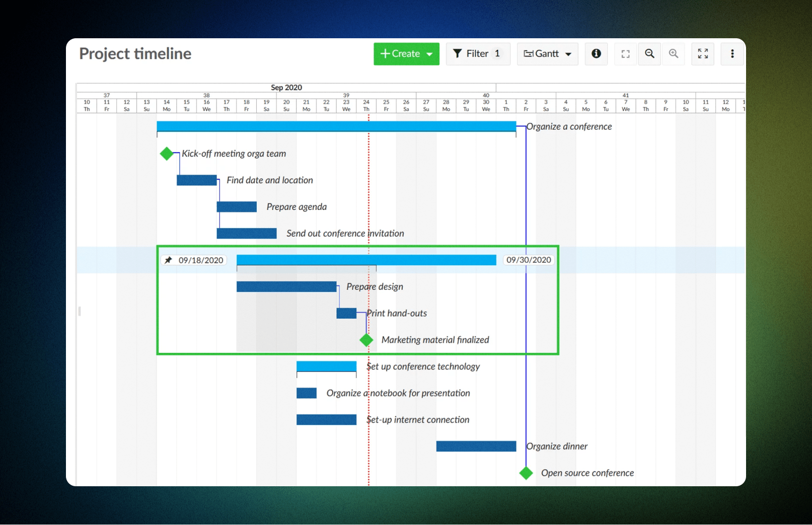
Task: Click Marketing material finalized milestone diamond
Action: pos(366,340)
